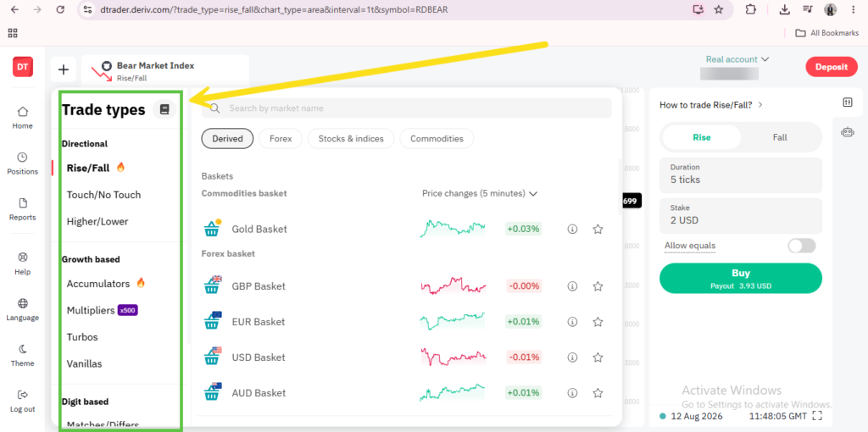
Task: Show info for EUR Basket
Action: 572,321
